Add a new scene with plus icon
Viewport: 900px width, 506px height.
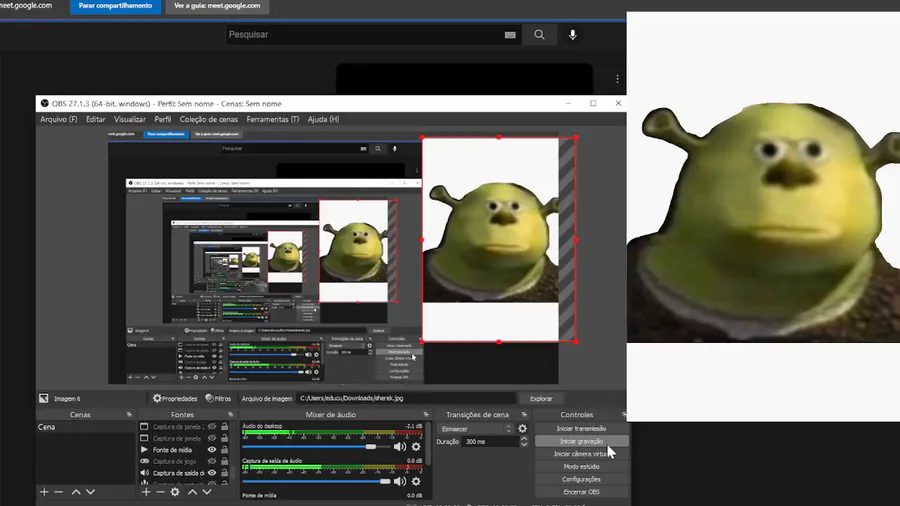[44, 492]
